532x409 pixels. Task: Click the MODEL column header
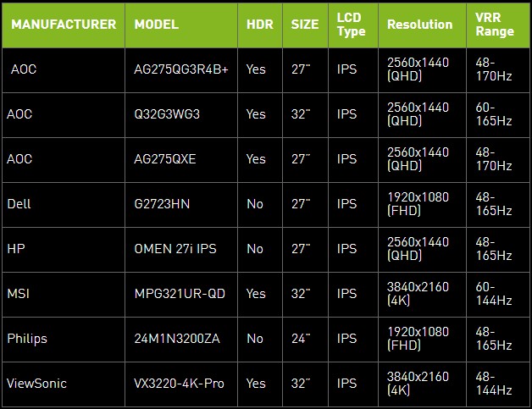(x=157, y=25)
